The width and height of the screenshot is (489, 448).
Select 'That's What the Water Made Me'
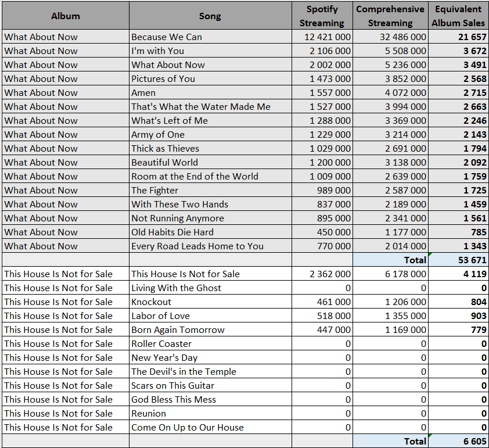point(210,107)
